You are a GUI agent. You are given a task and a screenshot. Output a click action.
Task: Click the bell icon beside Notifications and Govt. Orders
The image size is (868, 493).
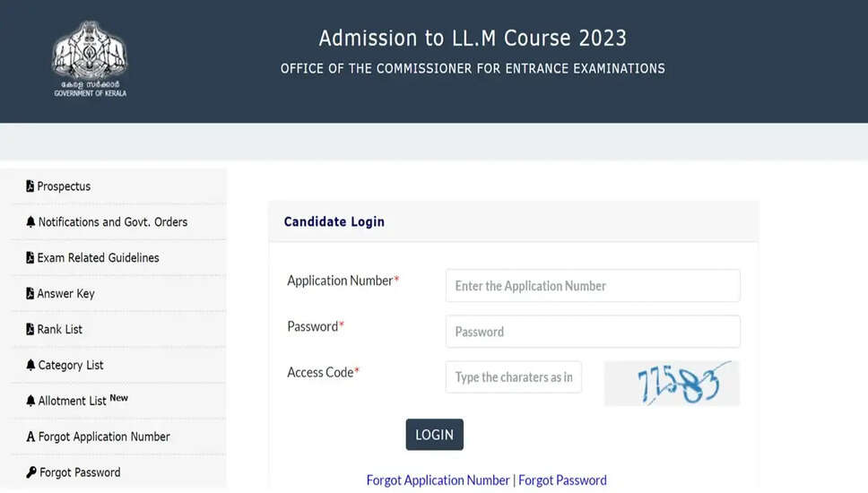[30, 222]
